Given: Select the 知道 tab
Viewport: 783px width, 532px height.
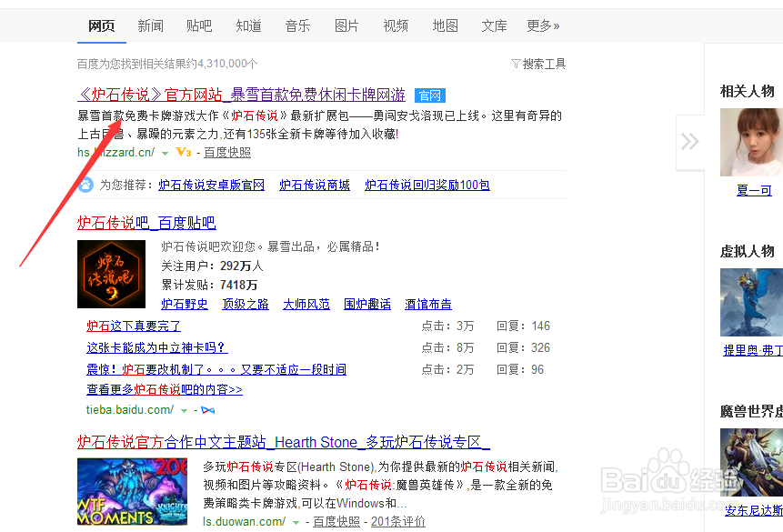Looking at the screenshot, I should 248,25.
